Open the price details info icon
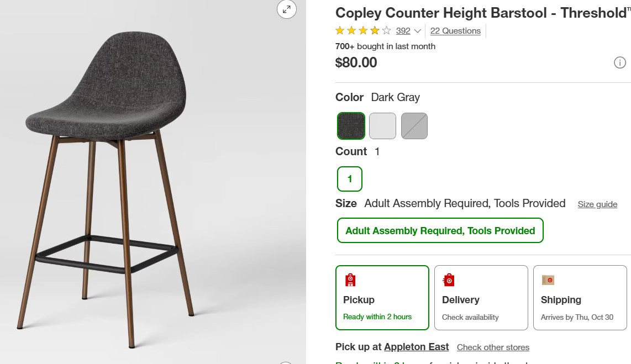 click(x=621, y=62)
